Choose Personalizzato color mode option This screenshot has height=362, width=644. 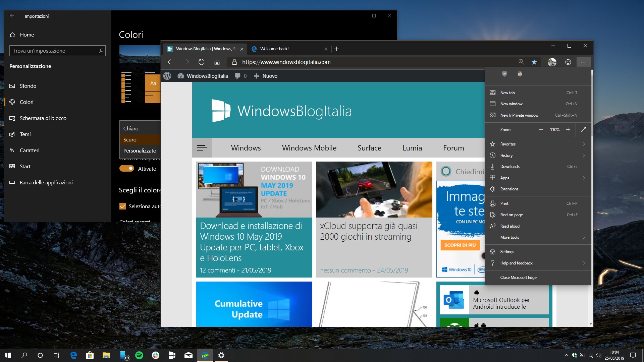point(140,151)
